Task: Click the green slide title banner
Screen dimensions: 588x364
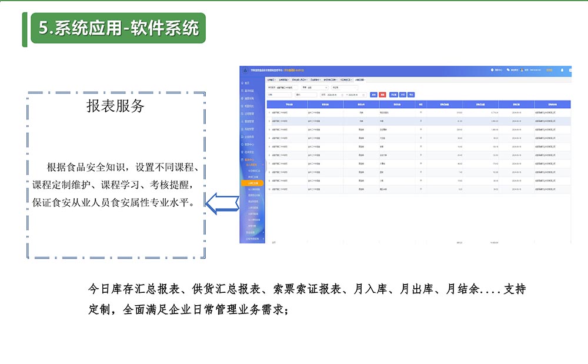Action: pos(118,28)
